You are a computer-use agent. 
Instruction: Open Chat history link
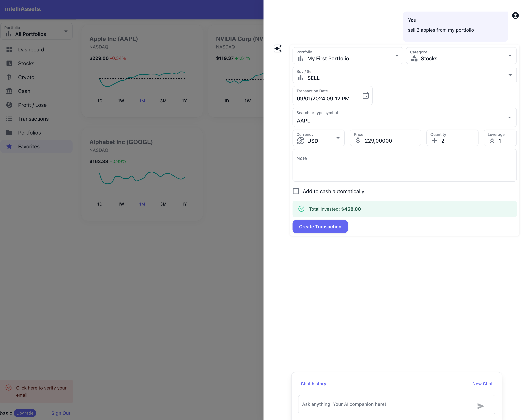tap(313, 384)
